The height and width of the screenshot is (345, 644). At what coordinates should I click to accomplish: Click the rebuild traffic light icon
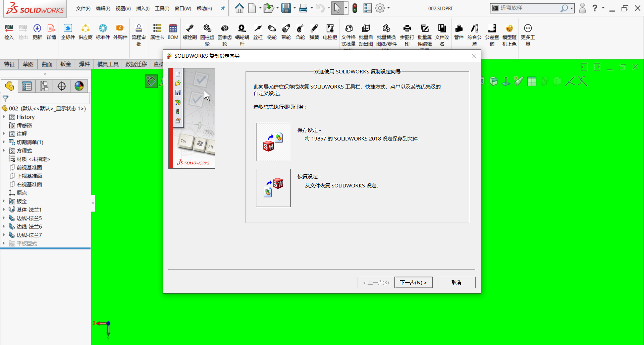[355, 8]
